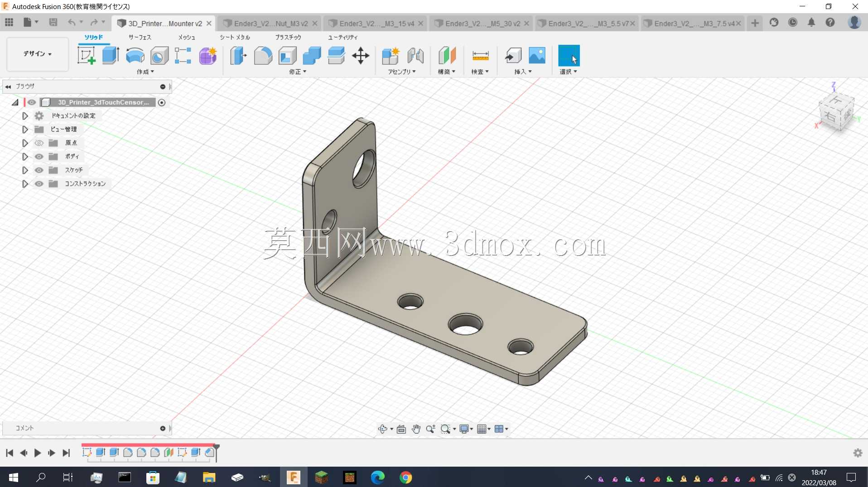This screenshot has width=868, height=487.
Task: Create a New Component
Action: [x=391, y=56]
